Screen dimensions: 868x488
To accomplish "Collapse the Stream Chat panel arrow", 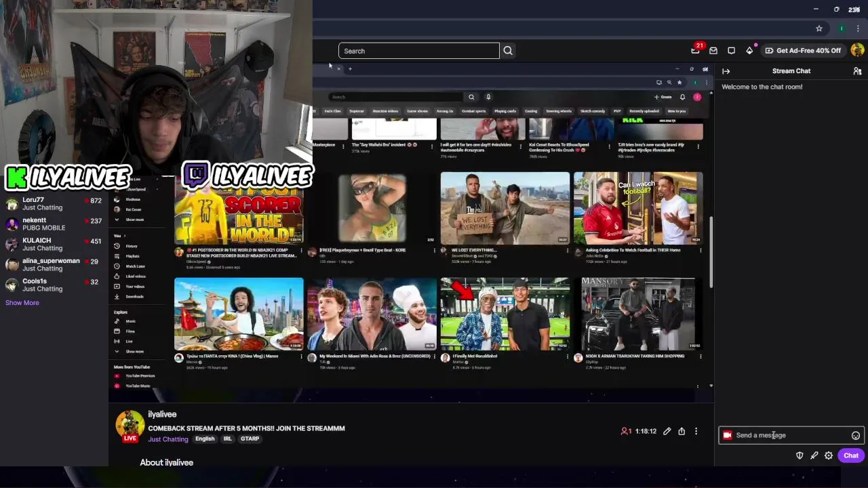I will click(x=726, y=71).
